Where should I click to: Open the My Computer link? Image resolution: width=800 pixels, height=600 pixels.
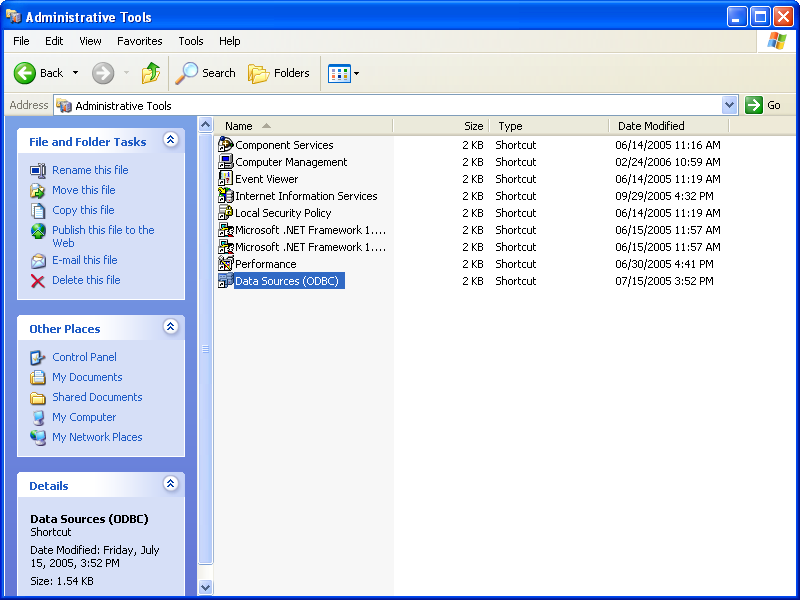(x=84, y=417)
